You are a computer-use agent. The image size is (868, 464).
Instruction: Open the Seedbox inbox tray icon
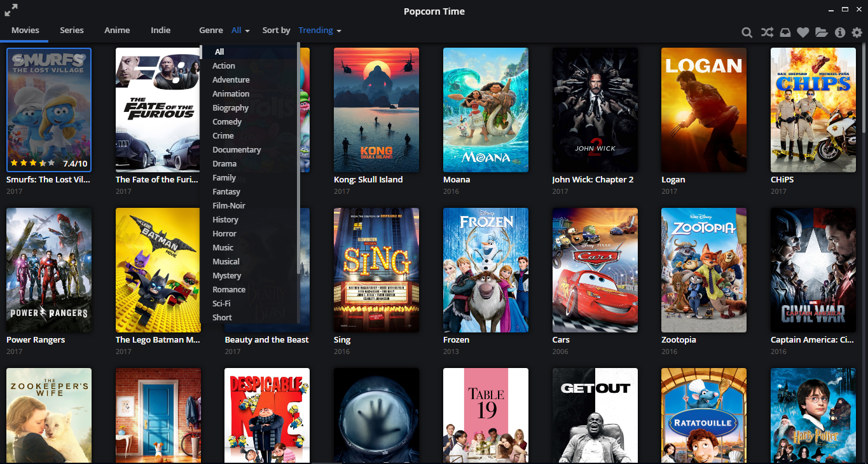pyautogui.click(x=785, y=32)
